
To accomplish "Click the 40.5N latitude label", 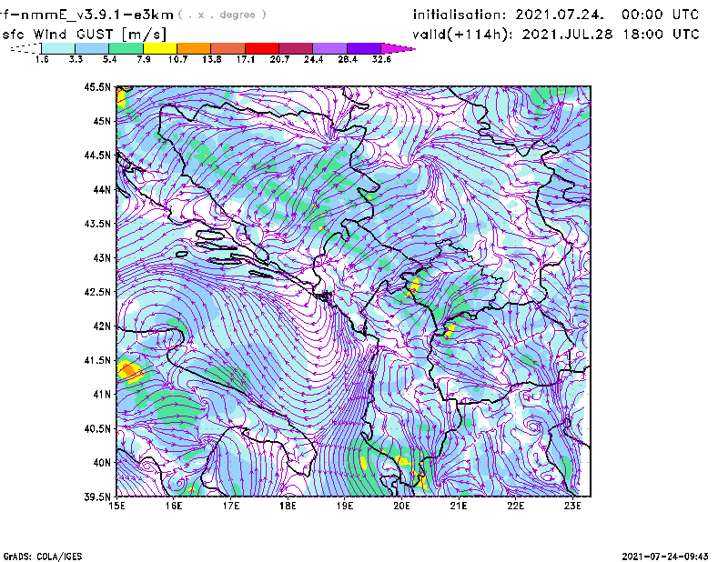I will tap(97, 428).
